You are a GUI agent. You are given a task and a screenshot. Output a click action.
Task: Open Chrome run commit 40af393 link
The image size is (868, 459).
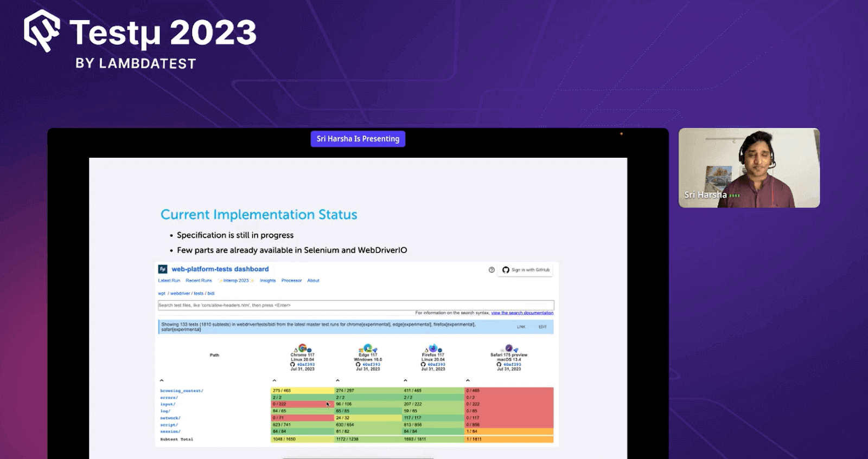click(306, 365)
